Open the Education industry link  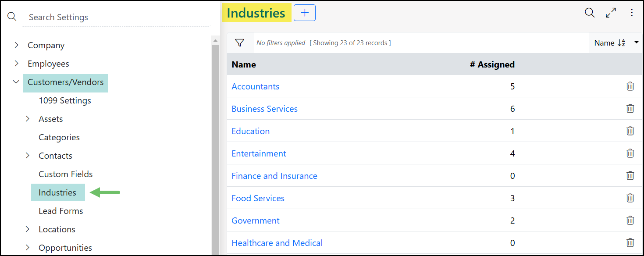click(251, 131)
